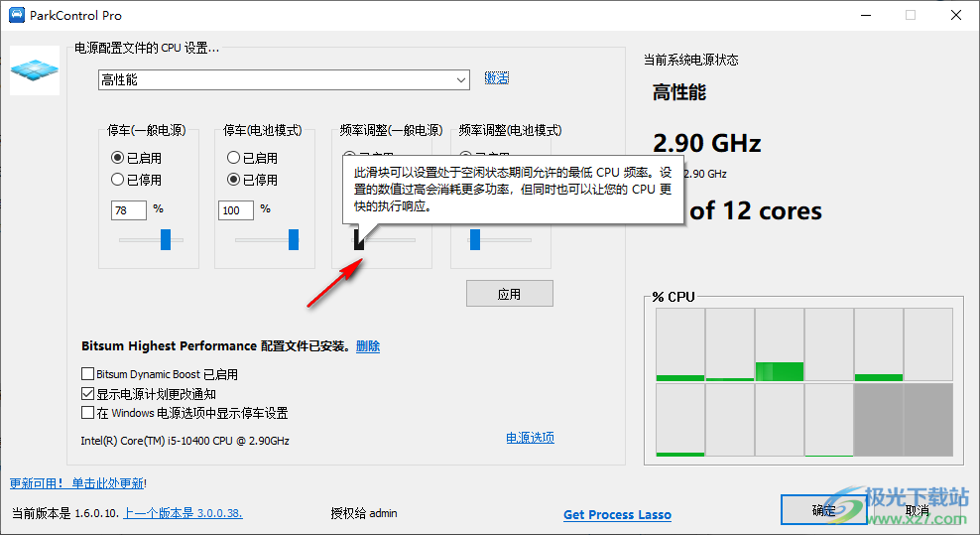Viewport: 980px width, 535px height.
Task: Open the Get Process Lasso link
Action: (618, 514)
